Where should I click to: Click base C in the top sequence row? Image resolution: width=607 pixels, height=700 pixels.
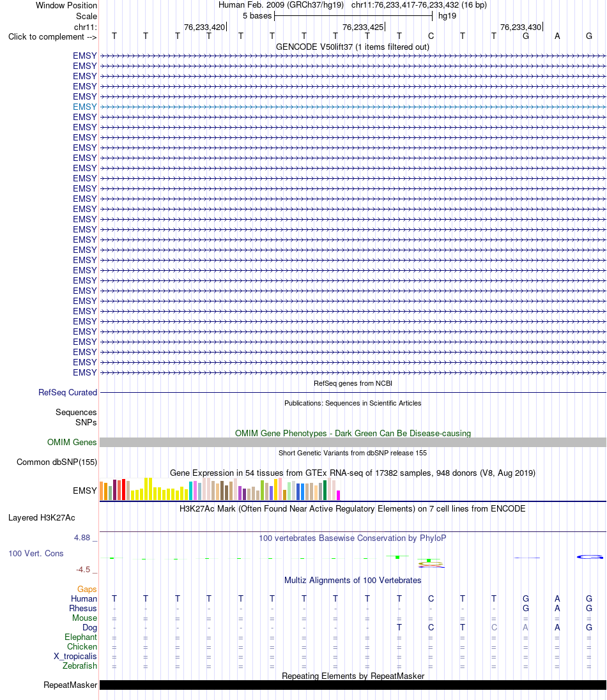(x=431, y=36)
